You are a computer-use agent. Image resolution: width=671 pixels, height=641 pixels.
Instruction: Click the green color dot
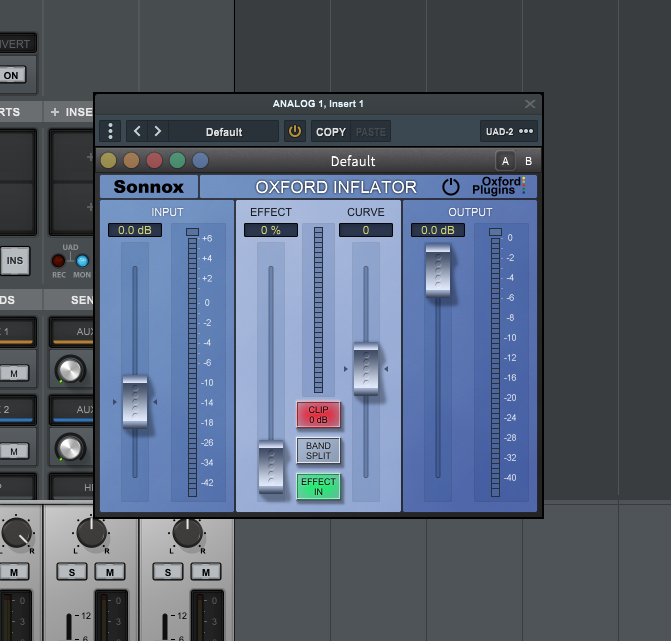pyautogui.click(x=177, y=161)
